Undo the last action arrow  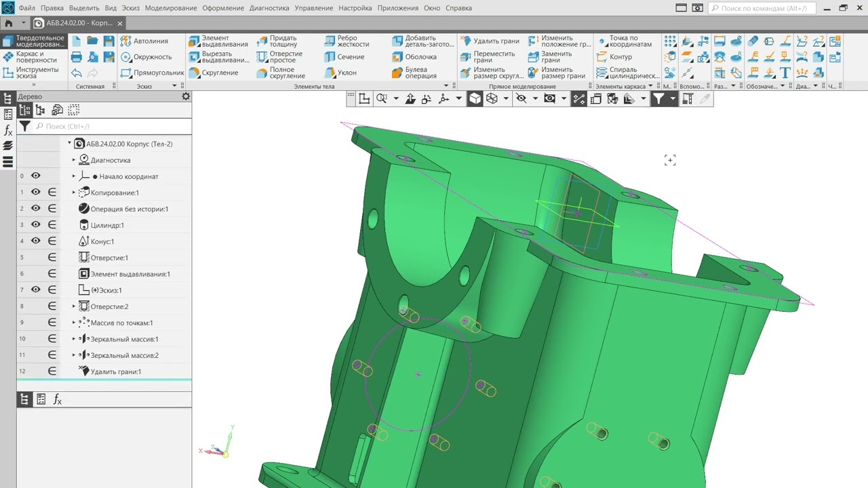point(77,73)
